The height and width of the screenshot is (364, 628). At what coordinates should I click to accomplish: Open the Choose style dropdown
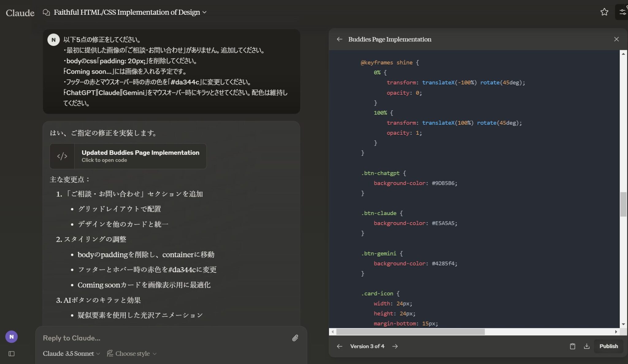point(132,353)
